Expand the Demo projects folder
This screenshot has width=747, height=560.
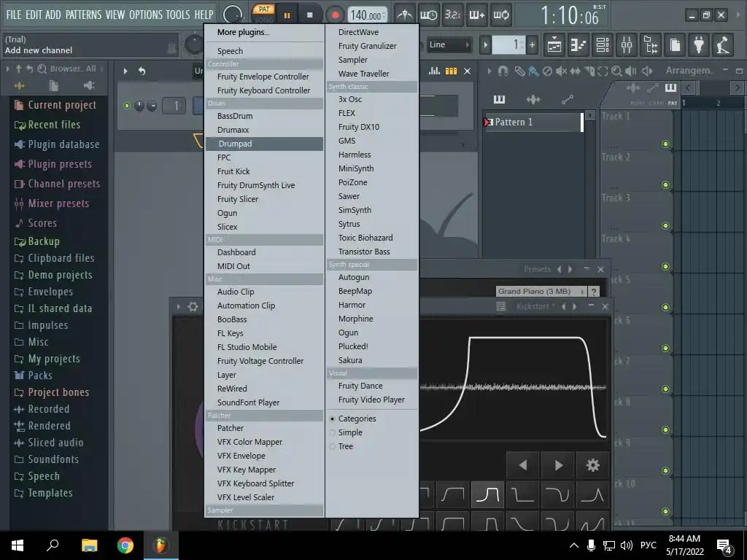[53, 275]
